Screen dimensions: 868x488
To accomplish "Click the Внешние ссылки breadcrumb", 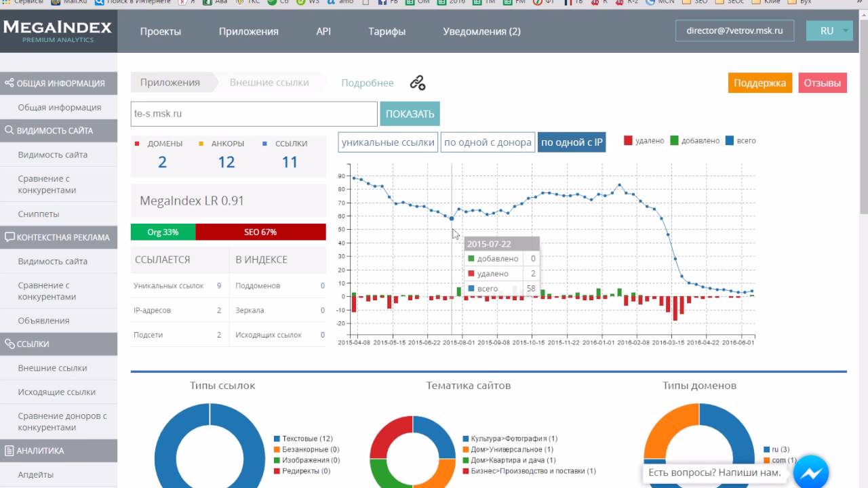I will [269, 83].
